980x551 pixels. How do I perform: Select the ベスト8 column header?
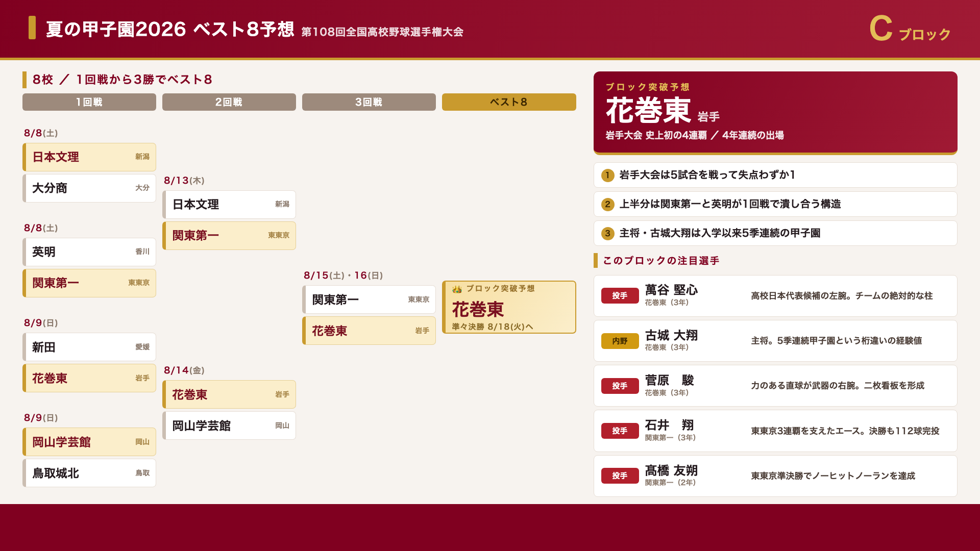[x=509, y=102]
